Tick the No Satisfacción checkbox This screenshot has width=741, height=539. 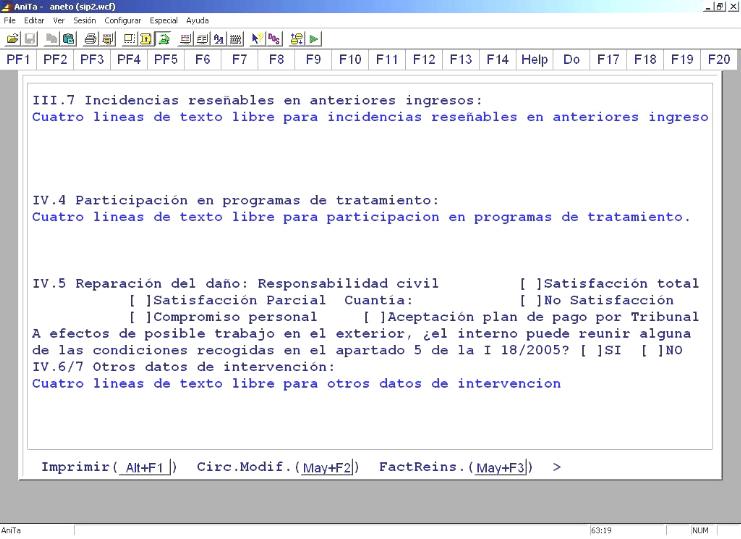point(529,300)
